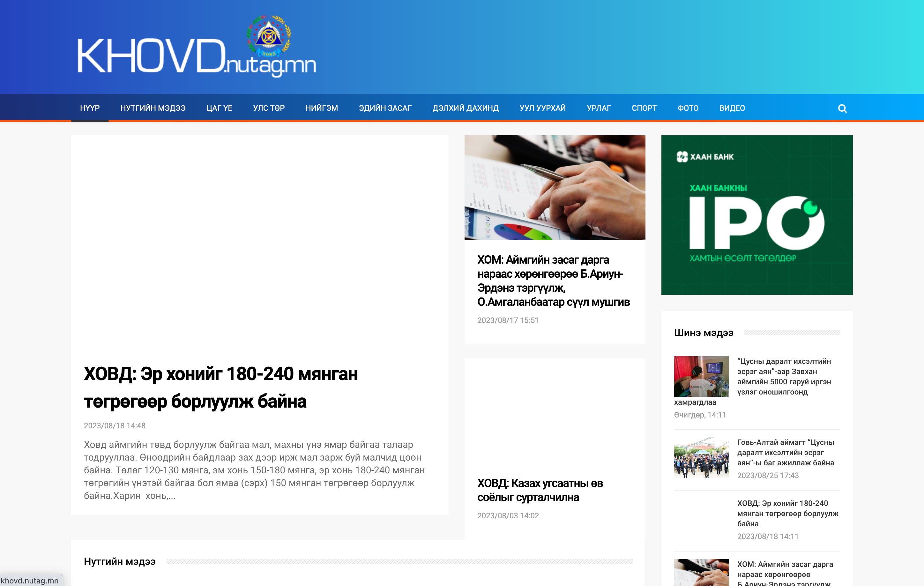The width and height of the screenshot is (924, 586).
Task: Click the ultrasound exam sidebar thumbnail
Action: [701, 376]
